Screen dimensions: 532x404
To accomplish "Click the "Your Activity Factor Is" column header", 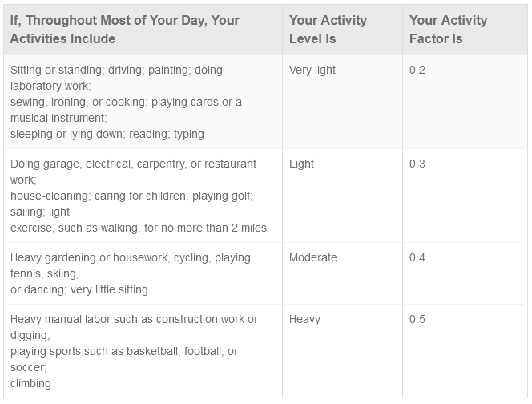I will pyautogui.click(x=448, y=30).
